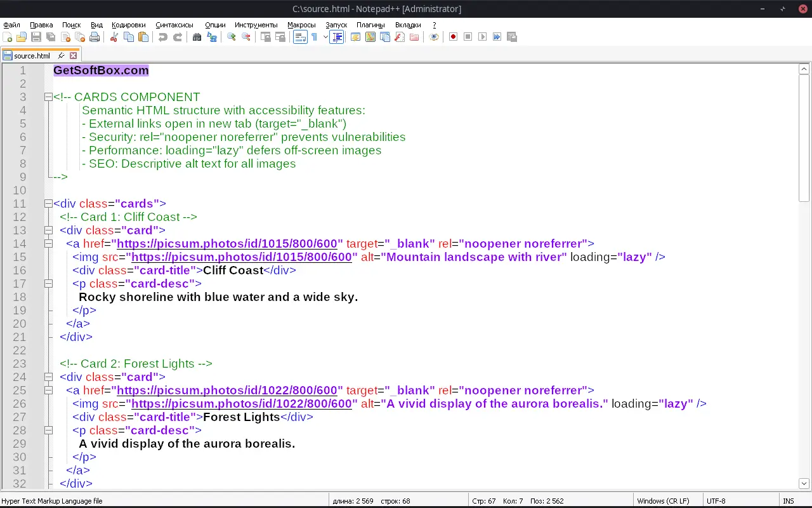Collapse the fold marker on line 3
The height and width of the screenshot is (508, 812).
(x=48, y=97)
